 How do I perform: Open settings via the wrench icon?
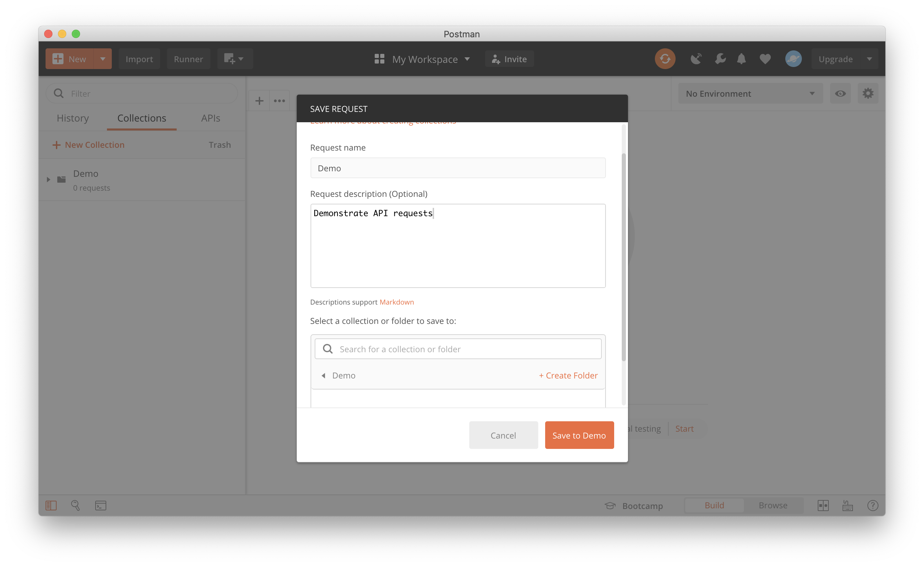(x=720, y=59)
